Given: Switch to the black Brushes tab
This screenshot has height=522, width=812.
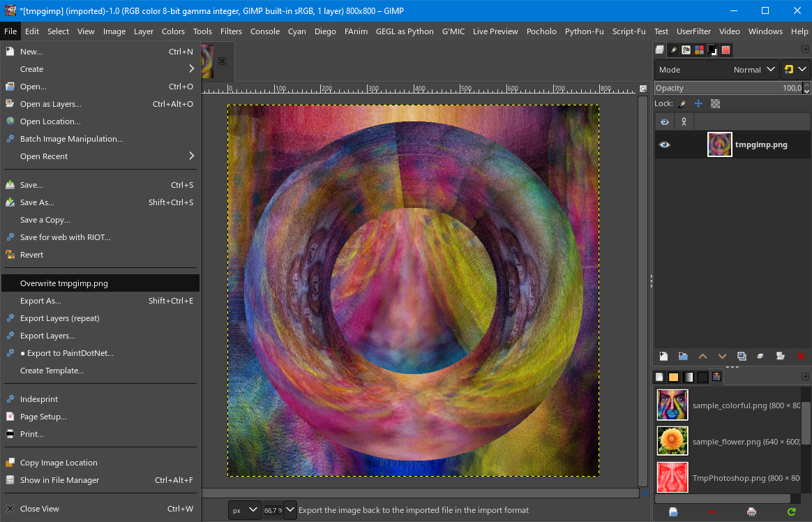Looking at the screenshot, I should tap(702, 377).
